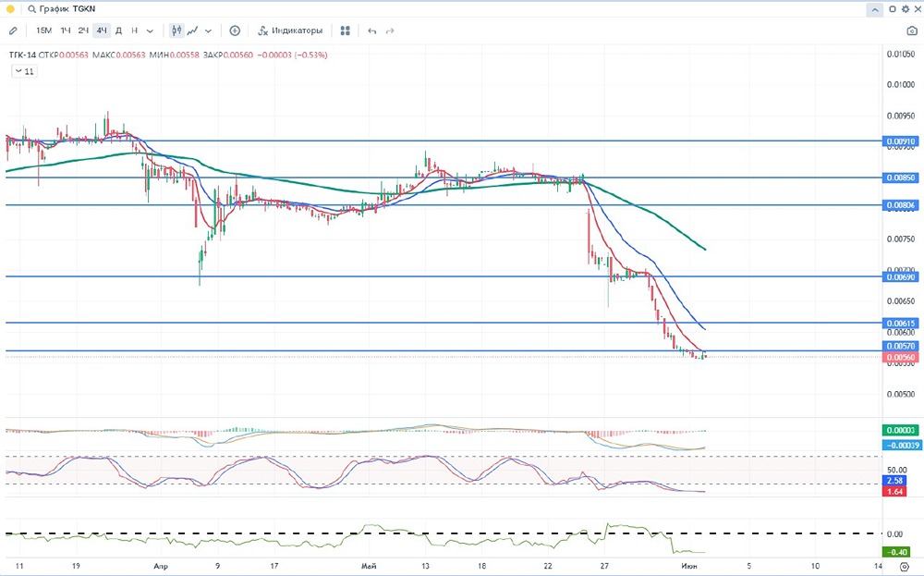Switch to candlestick chart type
924x576 pixels.
click(x=176, y=31)
